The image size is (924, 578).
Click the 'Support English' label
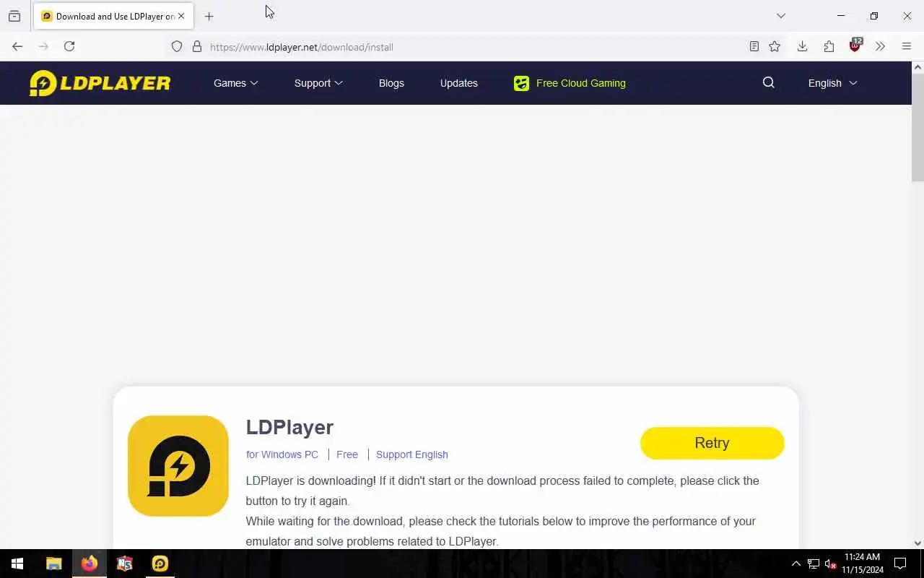point(412,454)
